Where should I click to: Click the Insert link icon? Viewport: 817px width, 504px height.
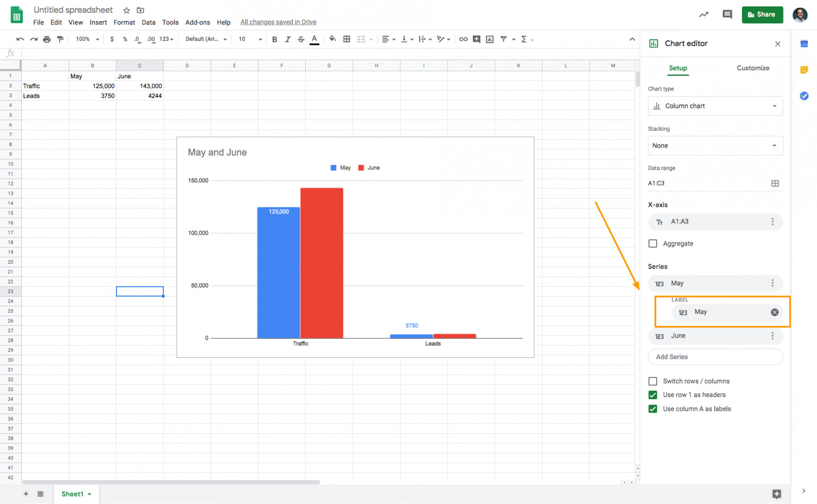463,39
